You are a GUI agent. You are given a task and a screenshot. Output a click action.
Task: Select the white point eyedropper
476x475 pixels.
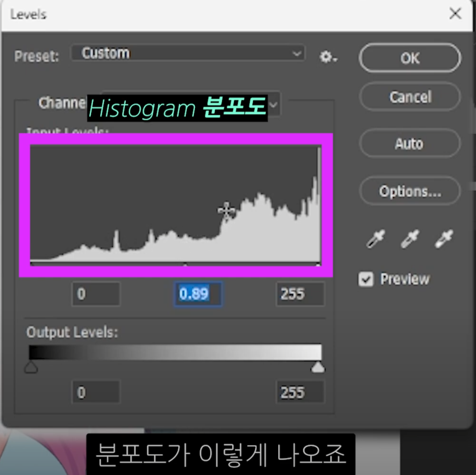click(444, 238)
